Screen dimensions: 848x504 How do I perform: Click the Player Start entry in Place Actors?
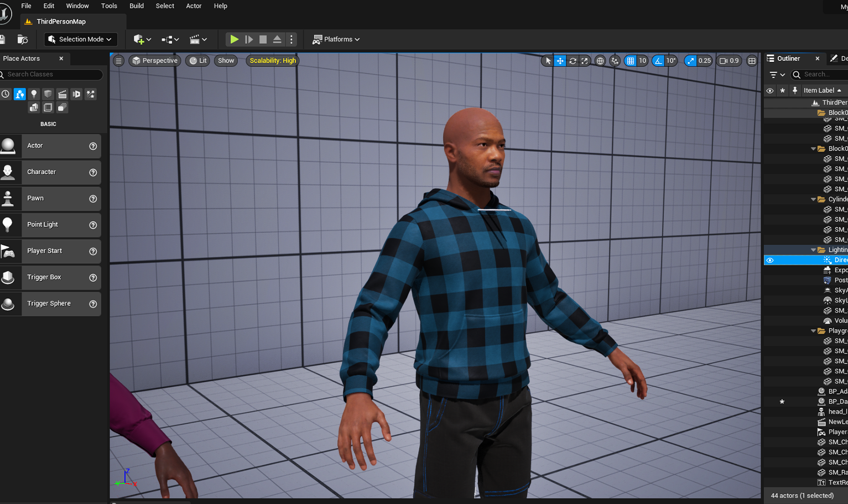point(50,251)
